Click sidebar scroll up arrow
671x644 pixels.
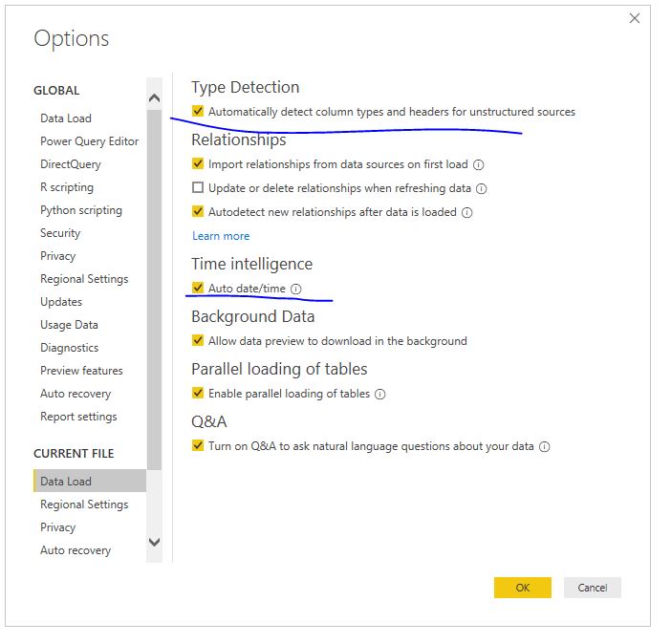pyautogui.click(x=154, y=98)
